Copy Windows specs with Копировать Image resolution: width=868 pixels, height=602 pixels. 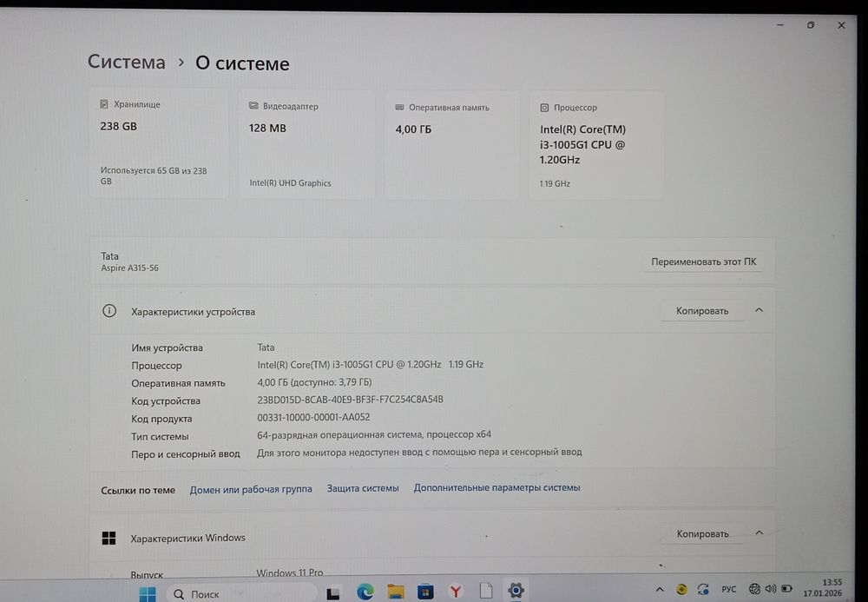702,534
